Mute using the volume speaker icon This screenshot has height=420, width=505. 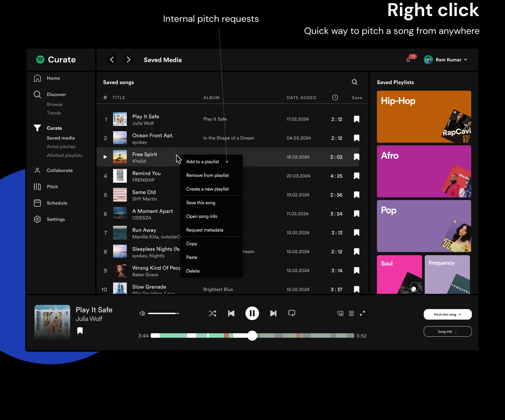coord(142,313)
